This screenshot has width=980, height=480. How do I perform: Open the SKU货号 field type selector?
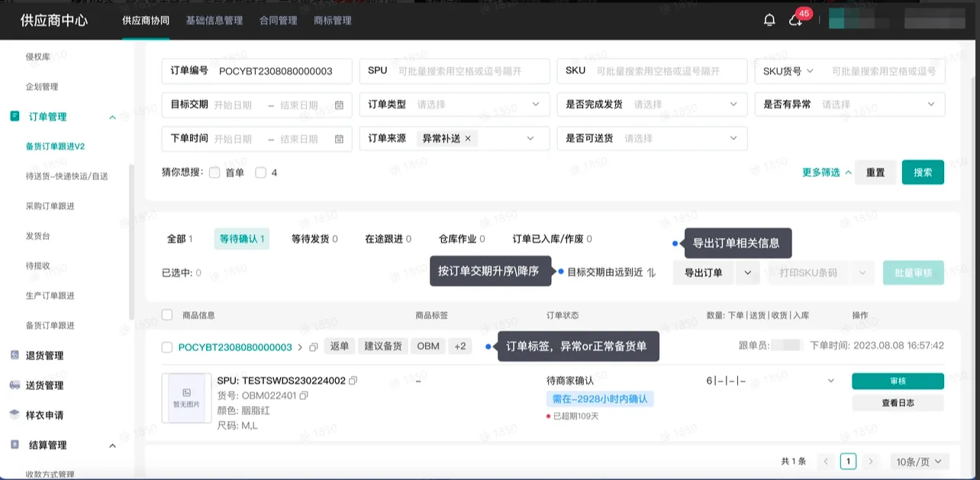tap(788, 71)
